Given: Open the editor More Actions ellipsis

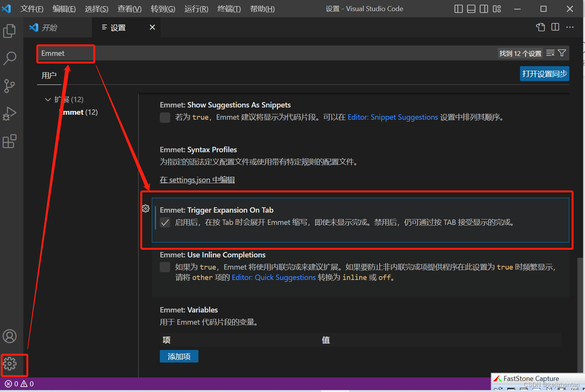Looking at the screenshot, I should [x=570, y=27].
